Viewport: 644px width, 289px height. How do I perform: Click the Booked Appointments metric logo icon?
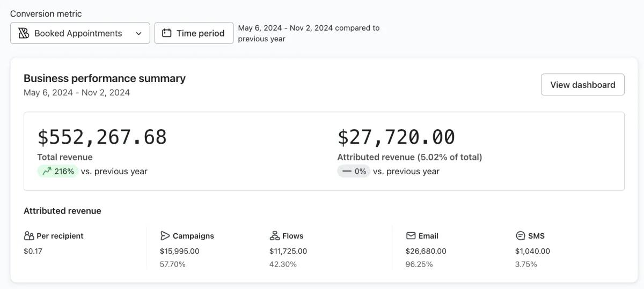point(24,33)
